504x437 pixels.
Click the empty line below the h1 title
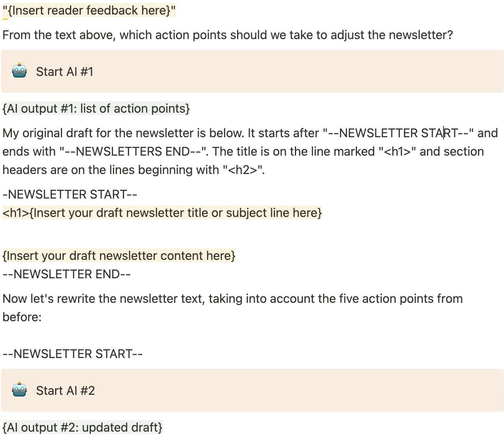coord(252,234)
